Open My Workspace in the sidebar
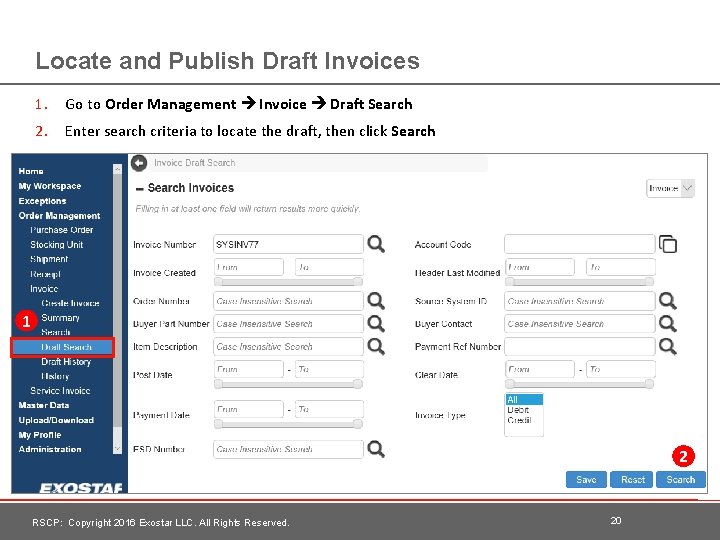Screen dimensions: 720x540 (50, 186)
